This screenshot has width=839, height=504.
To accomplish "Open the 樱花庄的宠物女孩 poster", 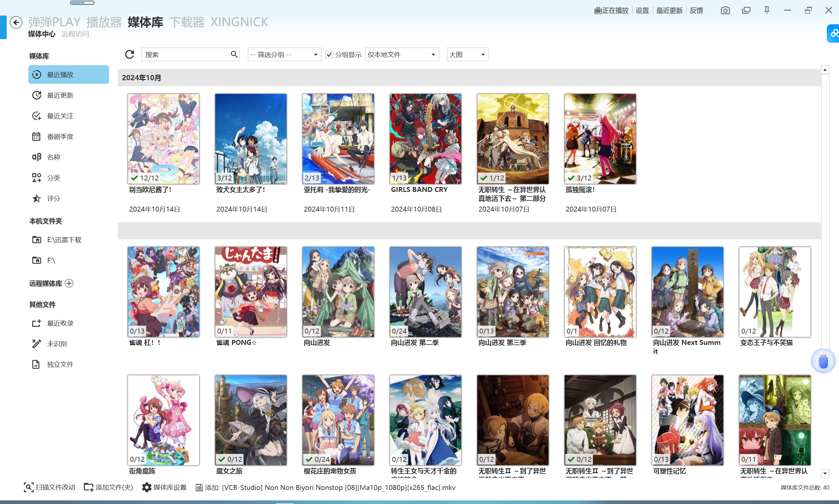I will [x=338, y=420].
